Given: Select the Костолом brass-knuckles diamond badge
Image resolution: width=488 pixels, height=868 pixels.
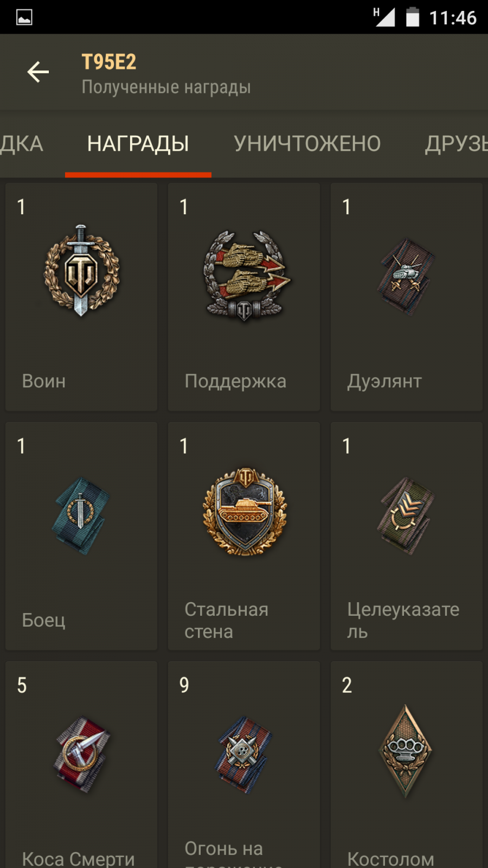Looking at the screenshot, I should coord(406,751).
